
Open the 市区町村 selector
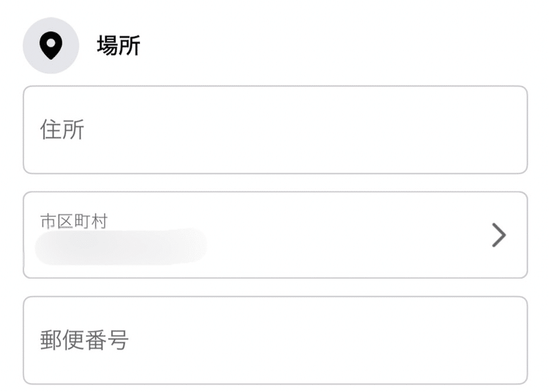(275, 235)
